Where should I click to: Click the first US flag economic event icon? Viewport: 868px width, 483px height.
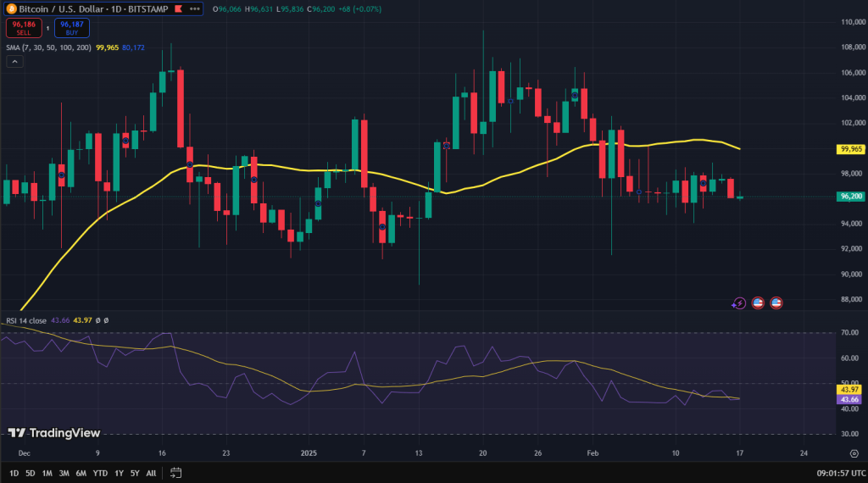click(x=758, y=303)
